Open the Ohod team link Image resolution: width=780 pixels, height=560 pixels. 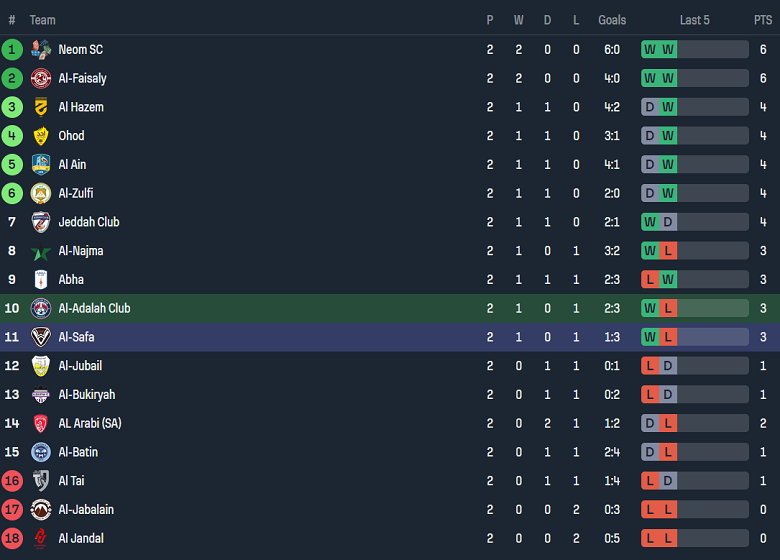point(71,136)
